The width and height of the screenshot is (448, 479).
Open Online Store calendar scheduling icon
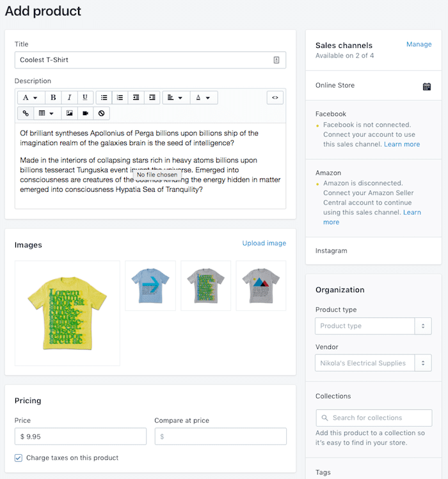coord(427,86)
